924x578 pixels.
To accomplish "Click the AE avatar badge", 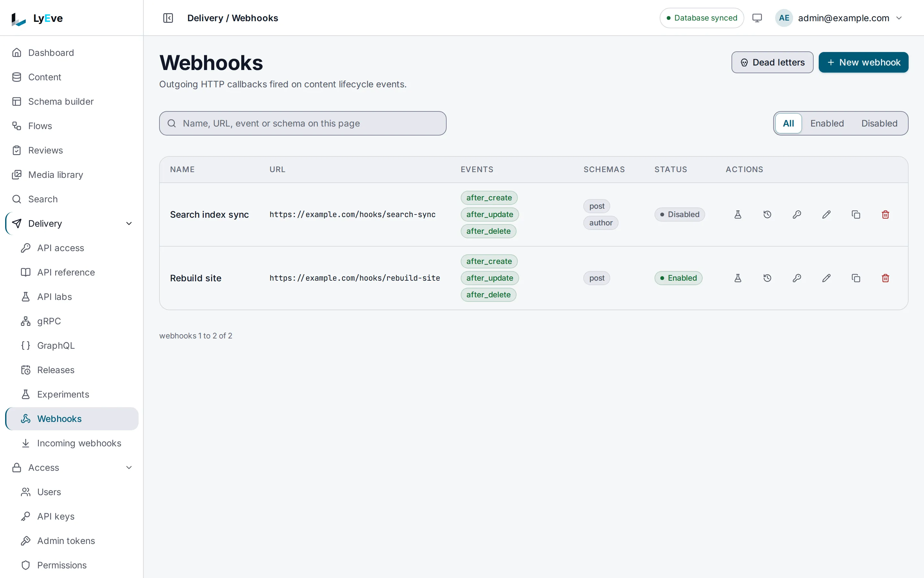I will click(784, 18).
